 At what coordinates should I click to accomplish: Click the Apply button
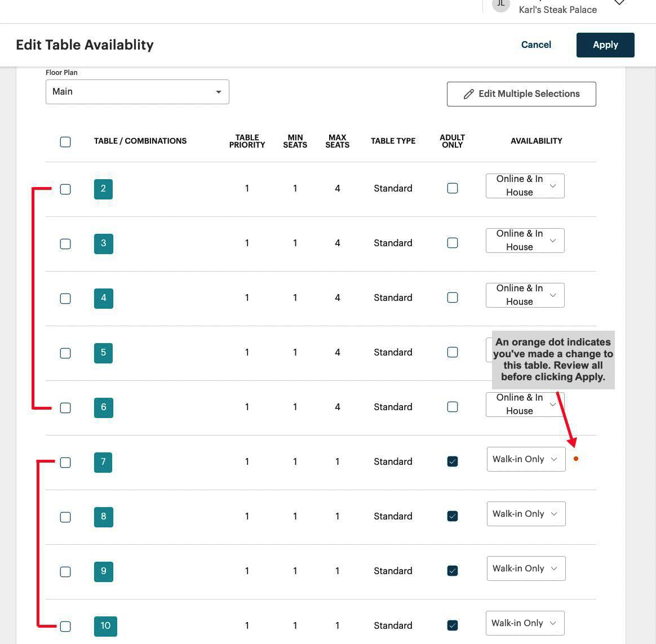[605, 45]
